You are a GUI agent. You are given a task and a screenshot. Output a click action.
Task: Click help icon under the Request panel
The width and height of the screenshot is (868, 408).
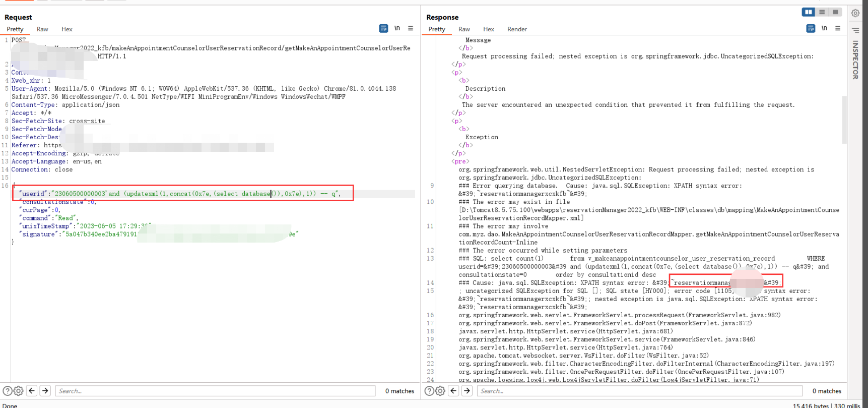pyautogui.click(x=8, y=391)
